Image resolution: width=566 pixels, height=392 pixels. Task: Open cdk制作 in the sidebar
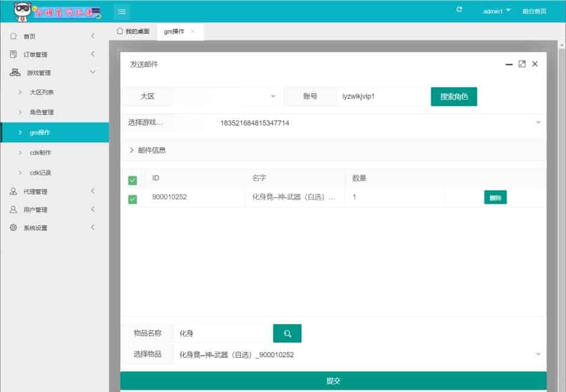(54, 153)
